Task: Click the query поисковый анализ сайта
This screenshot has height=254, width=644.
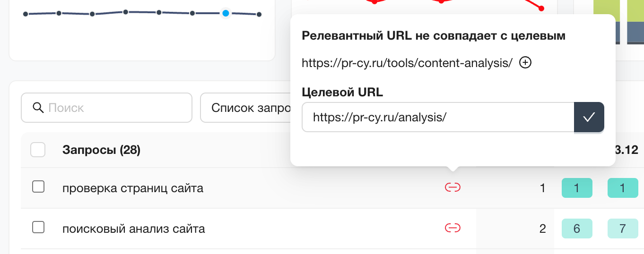Action: pyautogui.click(x=133, y=229)
